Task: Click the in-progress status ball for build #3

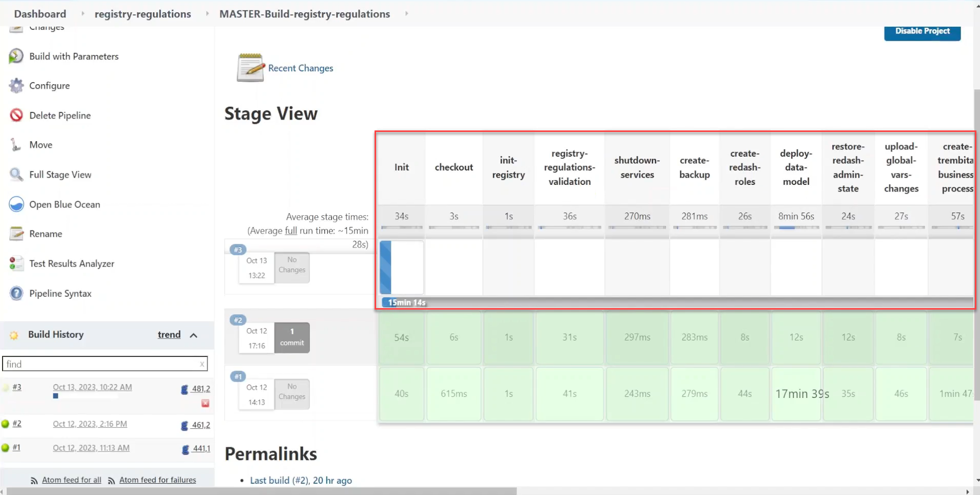Action: [5, 387]
